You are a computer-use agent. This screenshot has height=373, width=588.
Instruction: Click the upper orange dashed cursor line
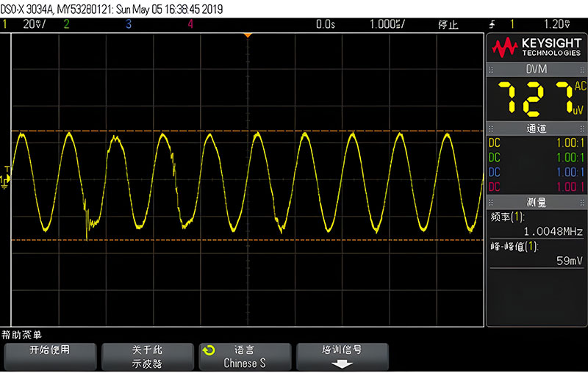(x=248, y=131)
